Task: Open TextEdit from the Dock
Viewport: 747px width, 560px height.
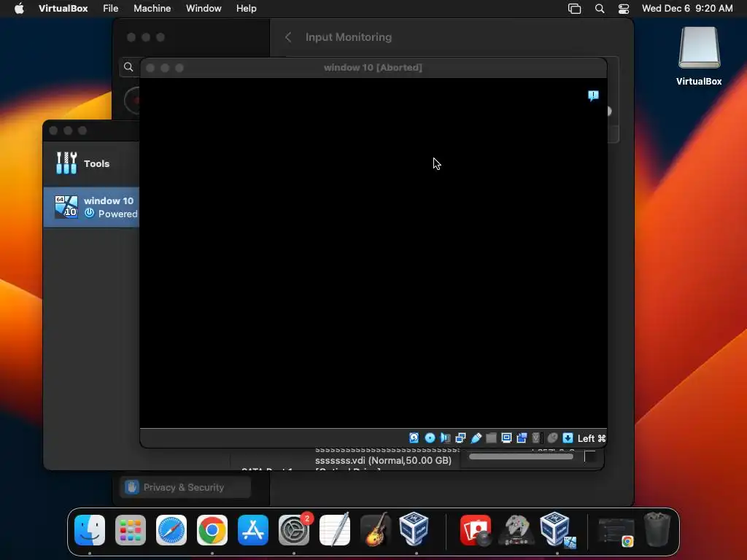Action: [334, 529]
